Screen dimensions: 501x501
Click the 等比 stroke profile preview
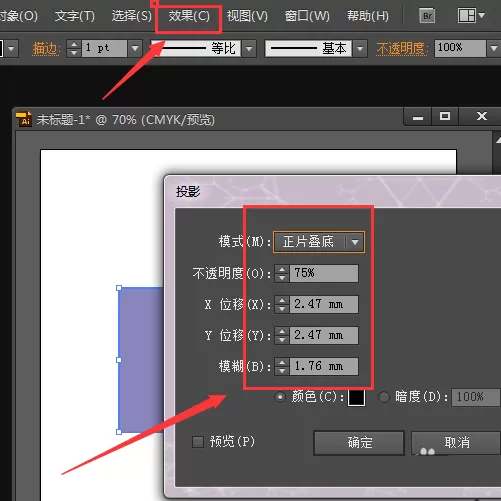pyautogui.click(x=197, y=49)
